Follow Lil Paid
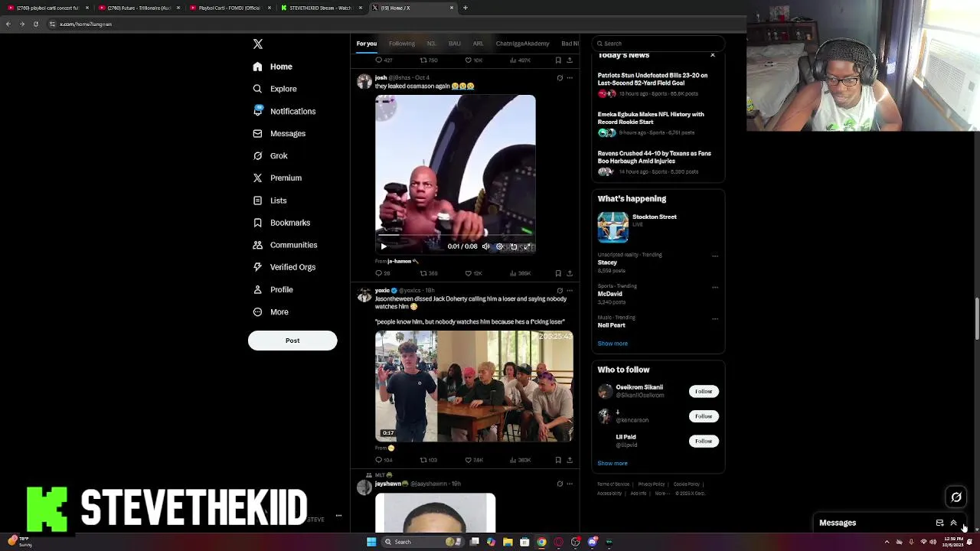Screen dimensions: 980x551 (704, 441)
